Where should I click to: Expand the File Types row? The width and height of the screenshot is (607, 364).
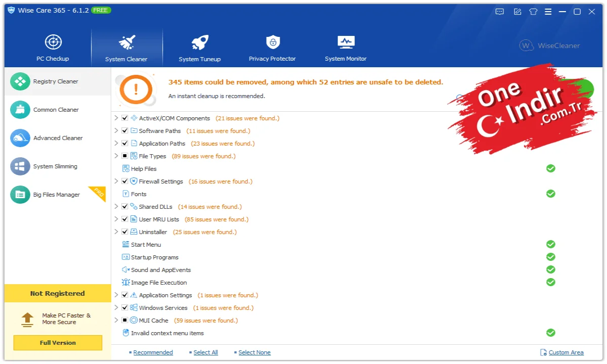point(116,156)
